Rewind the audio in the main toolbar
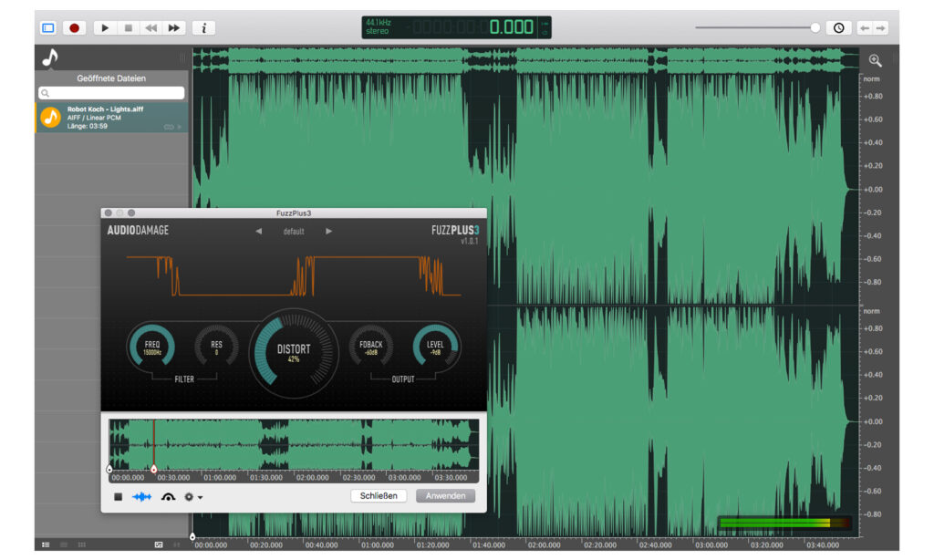Image resolution: width=934 pixels, height=560 pixels. 151,28
